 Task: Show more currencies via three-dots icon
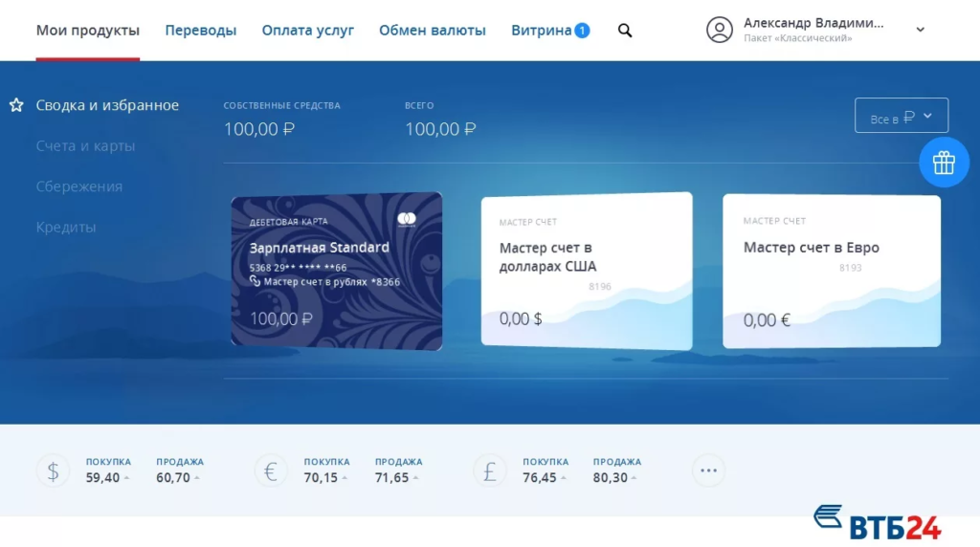click(x=709, y=470)
